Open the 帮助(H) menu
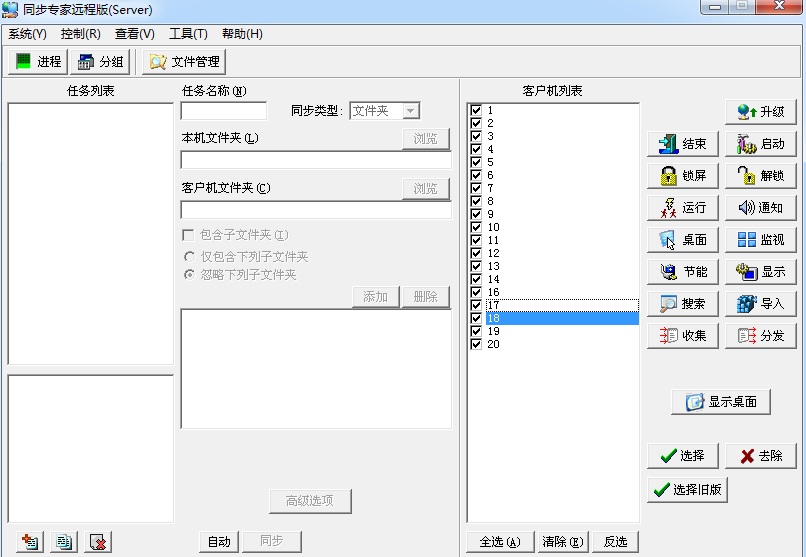Viewport: 806px width, 557px height. coord(242,34)
